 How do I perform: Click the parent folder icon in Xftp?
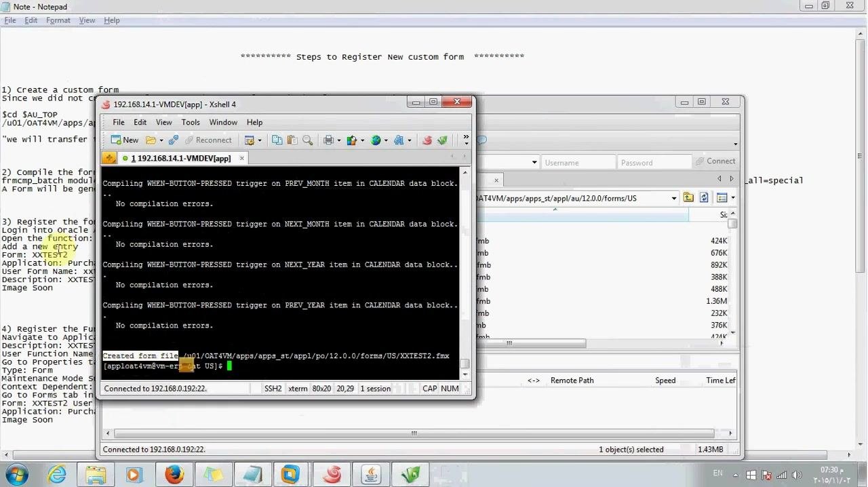[x=688, y=197]
